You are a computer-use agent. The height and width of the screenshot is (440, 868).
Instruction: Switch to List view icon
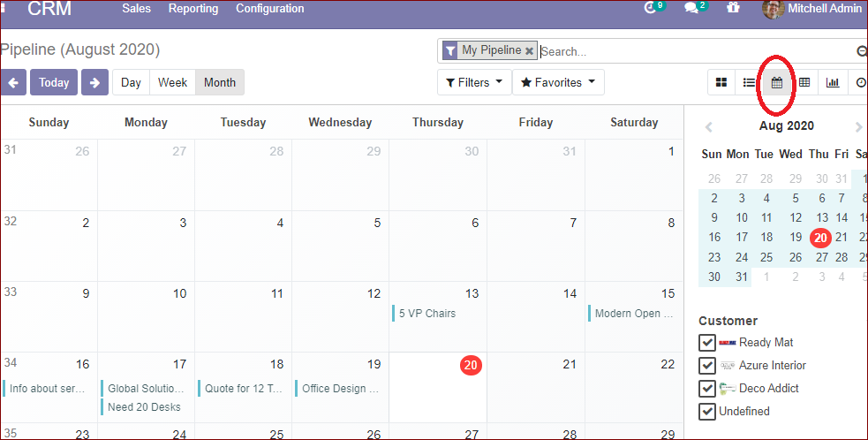click(749, 82)
